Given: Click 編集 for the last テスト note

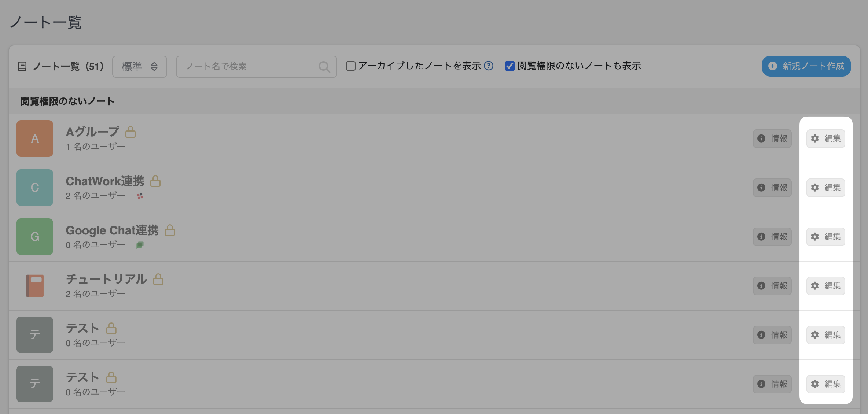Looking at the screenshot, I should [825, 384].
